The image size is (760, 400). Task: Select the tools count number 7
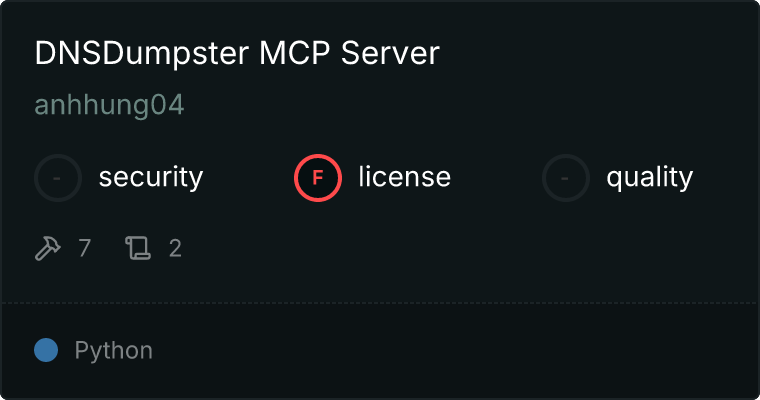(84, 248)
